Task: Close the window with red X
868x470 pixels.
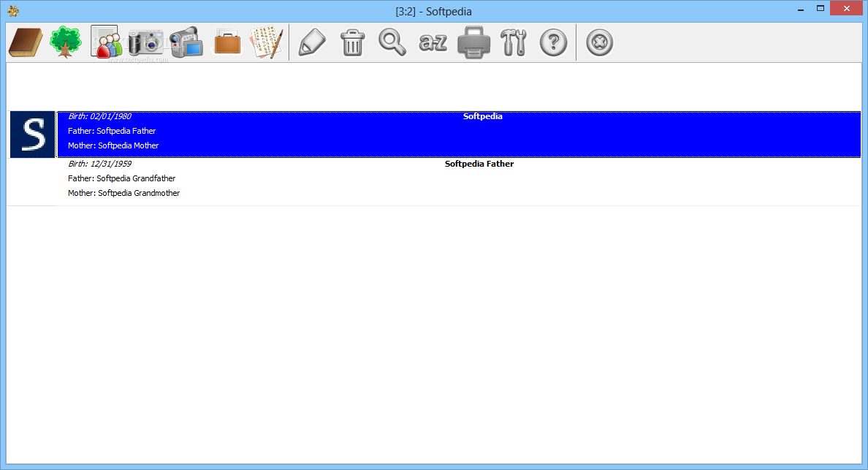Action: point(846,8)
